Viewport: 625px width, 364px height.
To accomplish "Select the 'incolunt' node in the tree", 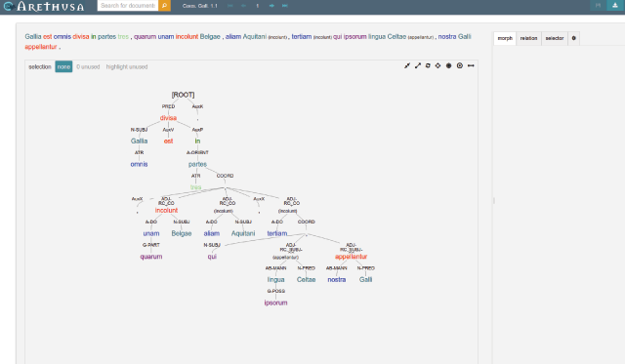I will pos(166,210).
